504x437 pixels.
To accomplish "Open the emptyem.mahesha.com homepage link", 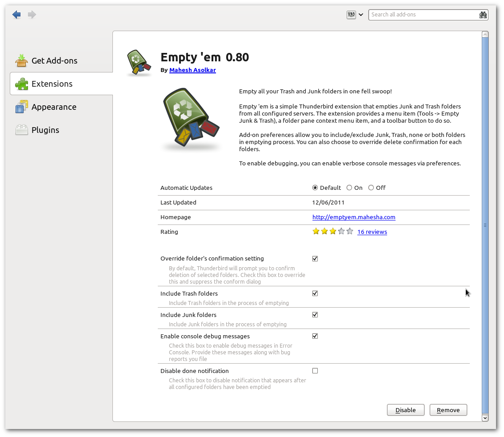I will (354, 217).
